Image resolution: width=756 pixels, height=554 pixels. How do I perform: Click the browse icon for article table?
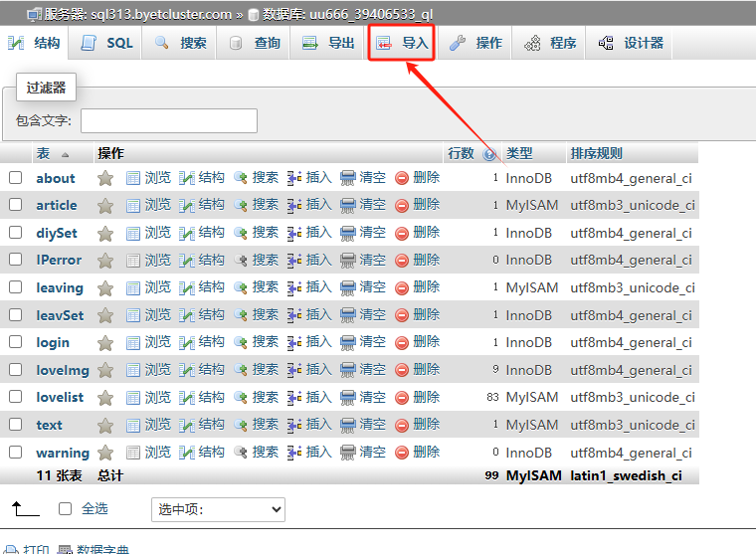pos(133,205)
